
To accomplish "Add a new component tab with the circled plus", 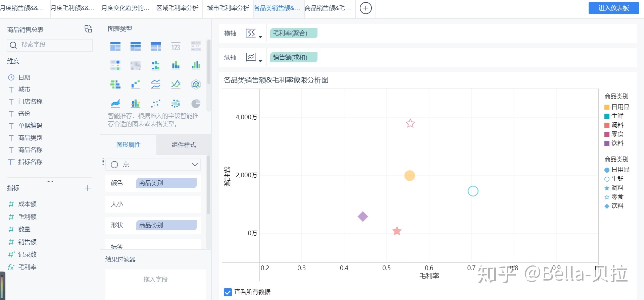I will pos(366,8).
